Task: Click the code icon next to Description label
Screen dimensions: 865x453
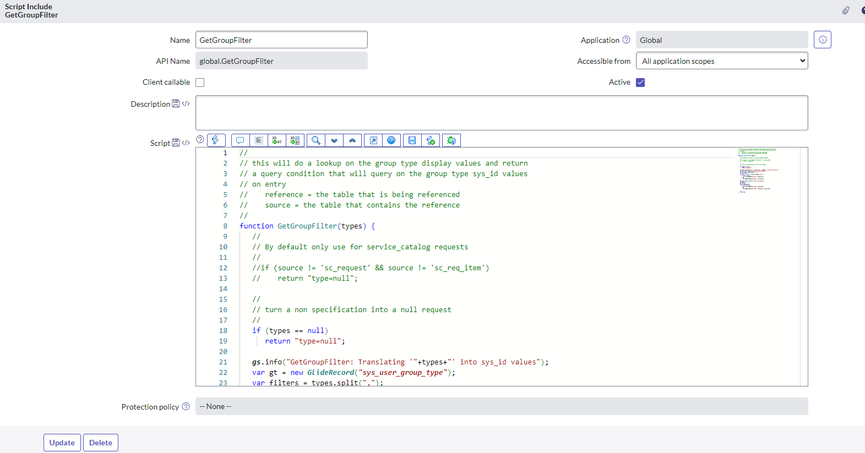Action: [186, 103]
